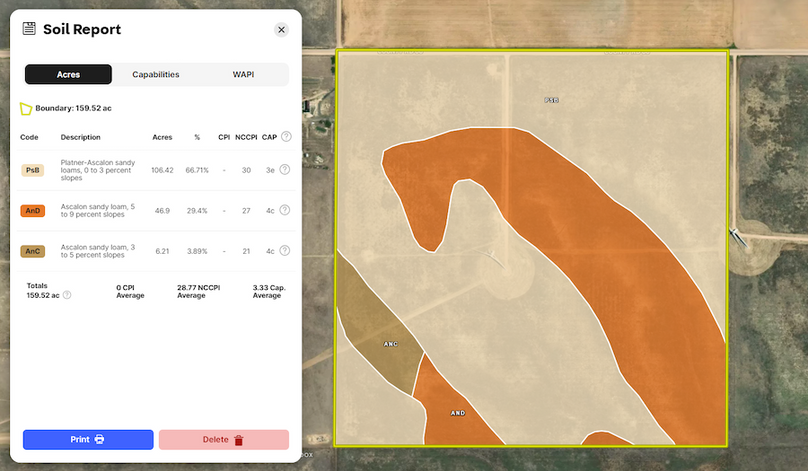Click the Soil Report document icon
This screenshot has width=808, height=471.
click(x=30, y=29)
